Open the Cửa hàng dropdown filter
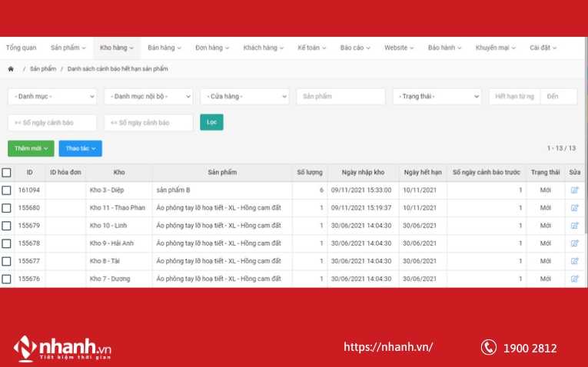Viewport: 588px width, 367px height. tap(244, 97)
